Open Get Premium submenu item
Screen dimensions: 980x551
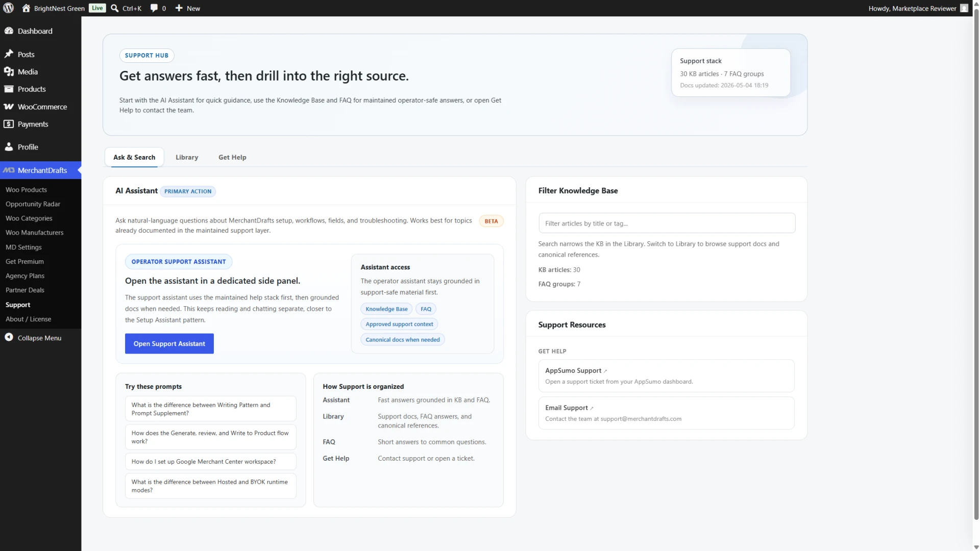tap(24, 261)
